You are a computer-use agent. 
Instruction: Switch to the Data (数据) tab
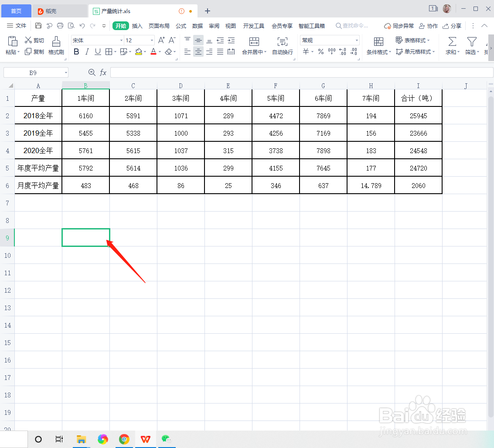[198, 26]
